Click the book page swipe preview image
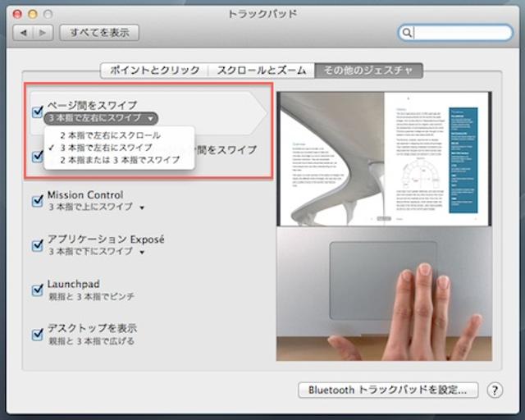525x420 pixels. click(384, 159)
